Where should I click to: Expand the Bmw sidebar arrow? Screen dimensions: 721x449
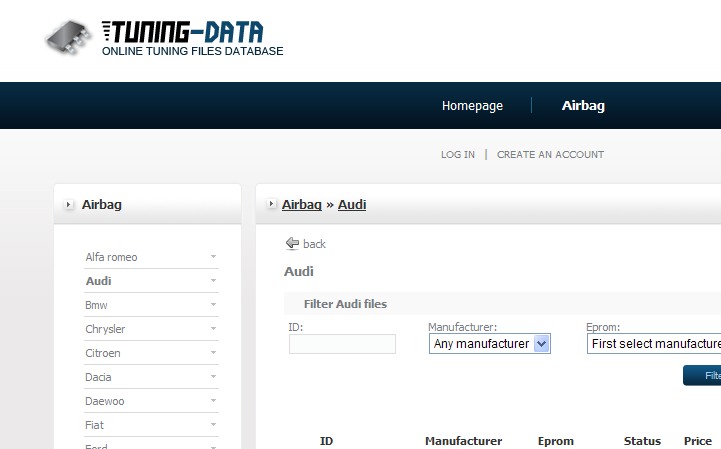coord(213,305)
